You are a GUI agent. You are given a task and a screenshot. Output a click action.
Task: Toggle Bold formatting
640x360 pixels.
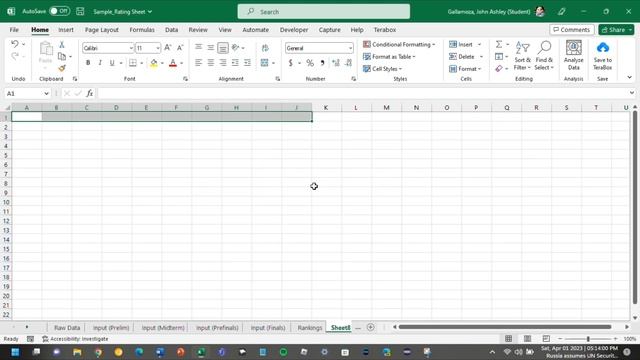pos(88,63)
